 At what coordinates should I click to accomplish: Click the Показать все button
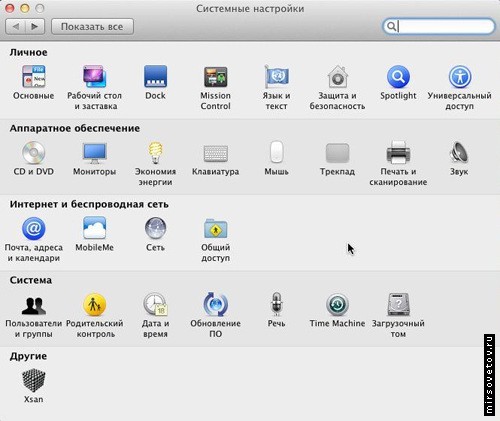tap(92, 27)
